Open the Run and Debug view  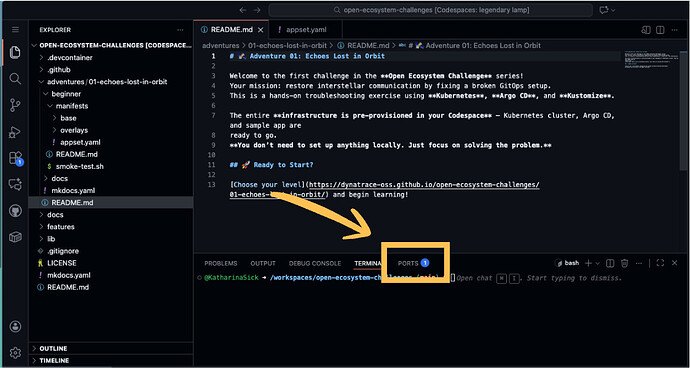pyautogui.click(x=15, y=132)
